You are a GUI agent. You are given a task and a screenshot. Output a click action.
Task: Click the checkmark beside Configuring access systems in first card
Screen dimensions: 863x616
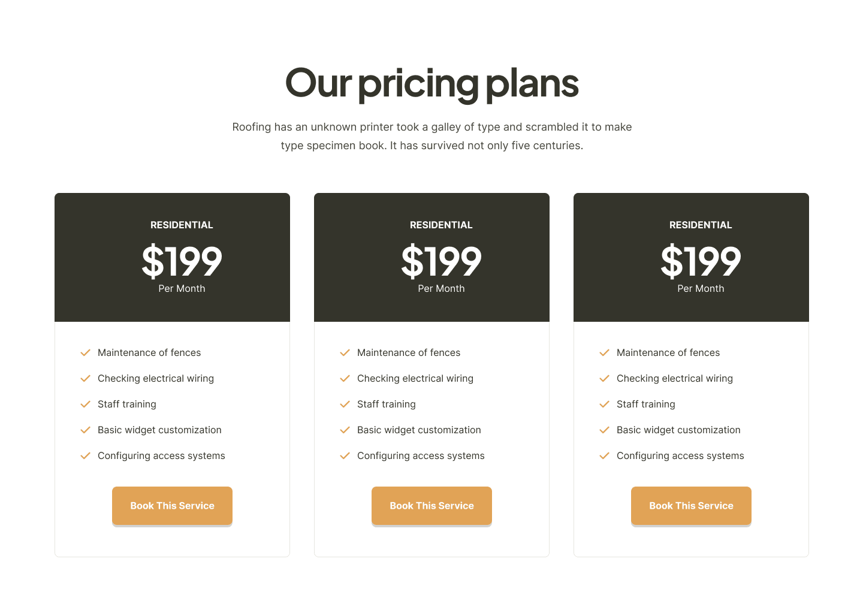pyautogui.click(x=86, y=456)
